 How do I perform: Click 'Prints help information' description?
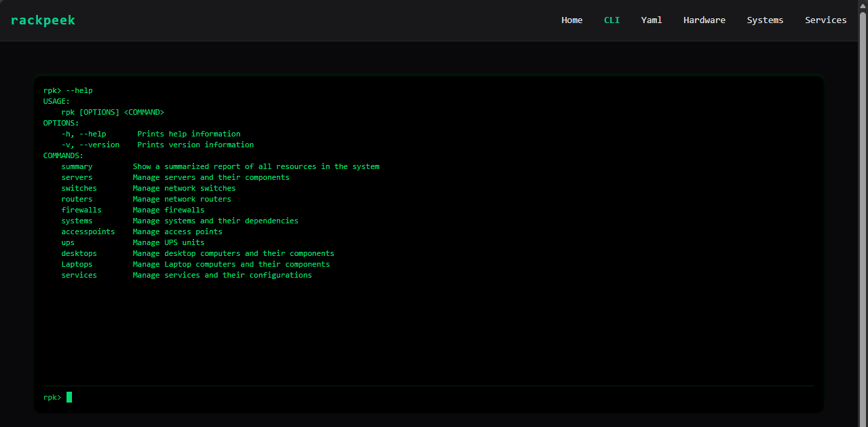click(189, 134)
